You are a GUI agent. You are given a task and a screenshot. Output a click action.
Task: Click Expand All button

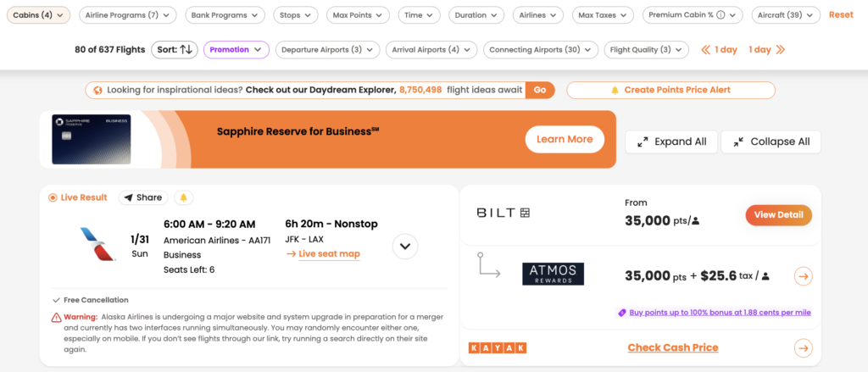tap(671, 142)
